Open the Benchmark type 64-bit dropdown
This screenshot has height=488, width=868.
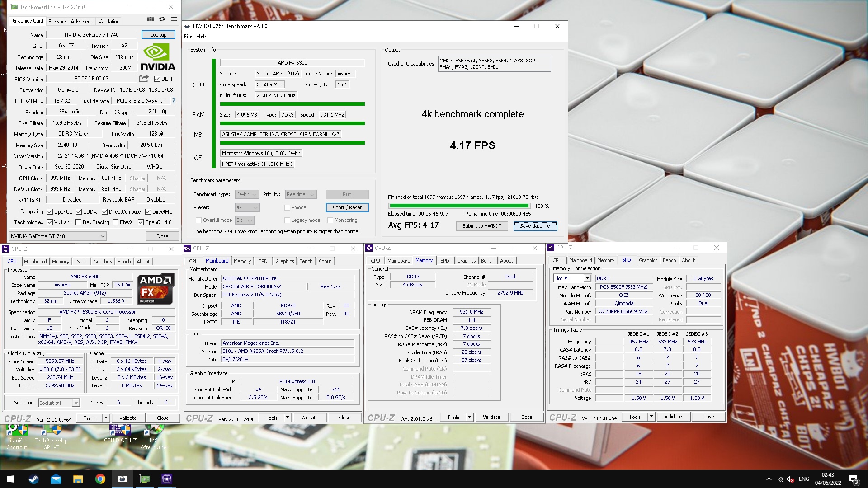[x=246, y=195]
